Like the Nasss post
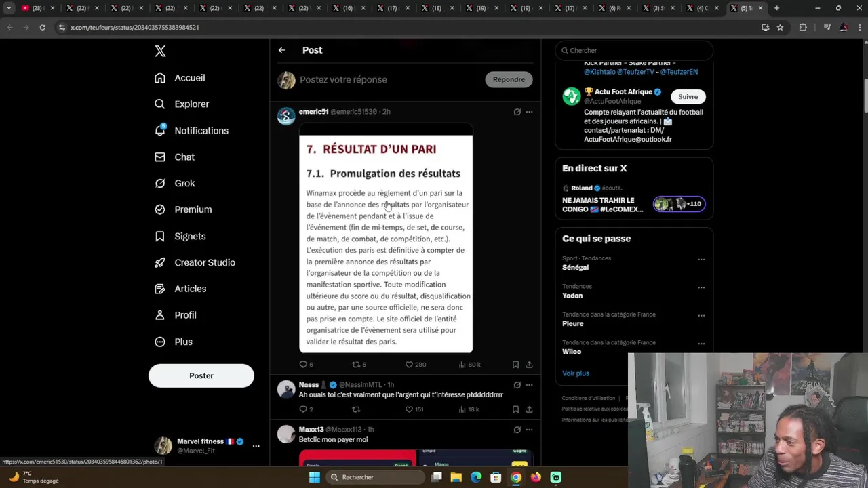The height and width of the screenshot is (488, 868). point(414,409)
